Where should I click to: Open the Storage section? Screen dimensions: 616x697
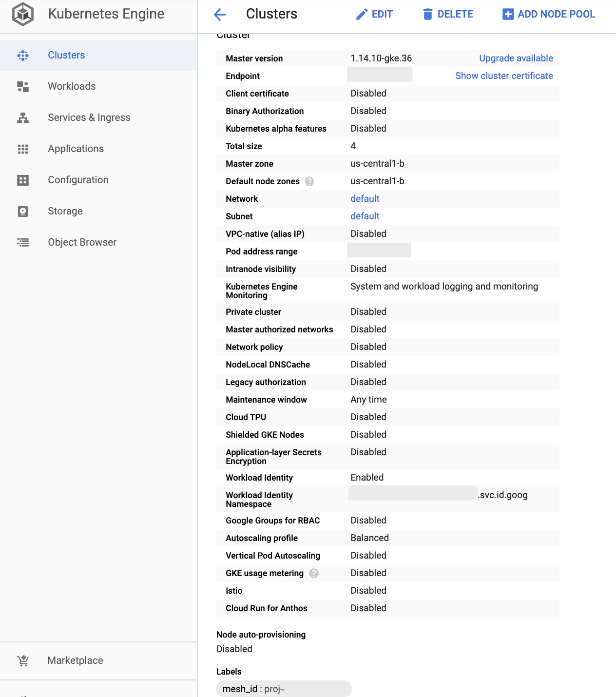(98, 211)
